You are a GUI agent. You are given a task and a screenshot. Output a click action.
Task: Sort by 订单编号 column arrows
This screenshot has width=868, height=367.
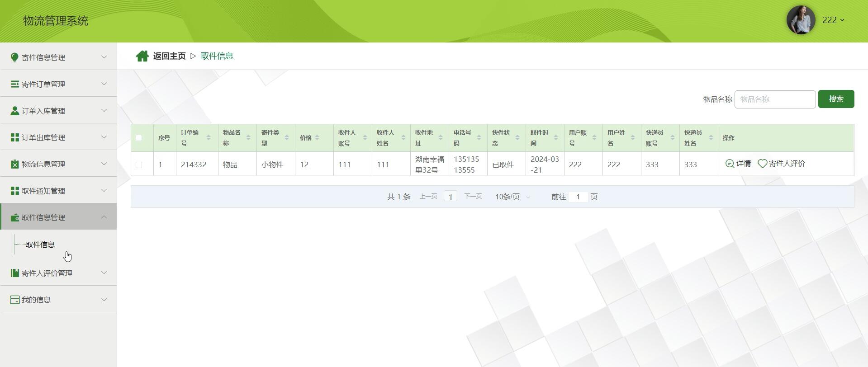[209, 137]
